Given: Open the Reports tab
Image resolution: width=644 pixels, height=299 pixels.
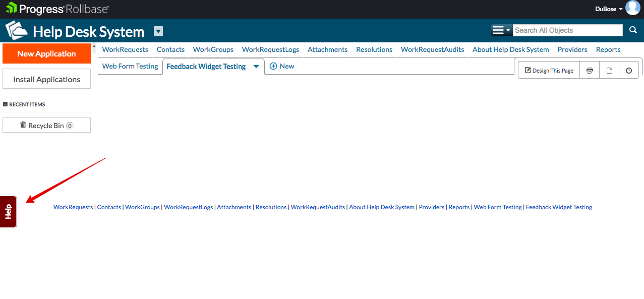Looking at the screenshot, I should click(608, 49).
